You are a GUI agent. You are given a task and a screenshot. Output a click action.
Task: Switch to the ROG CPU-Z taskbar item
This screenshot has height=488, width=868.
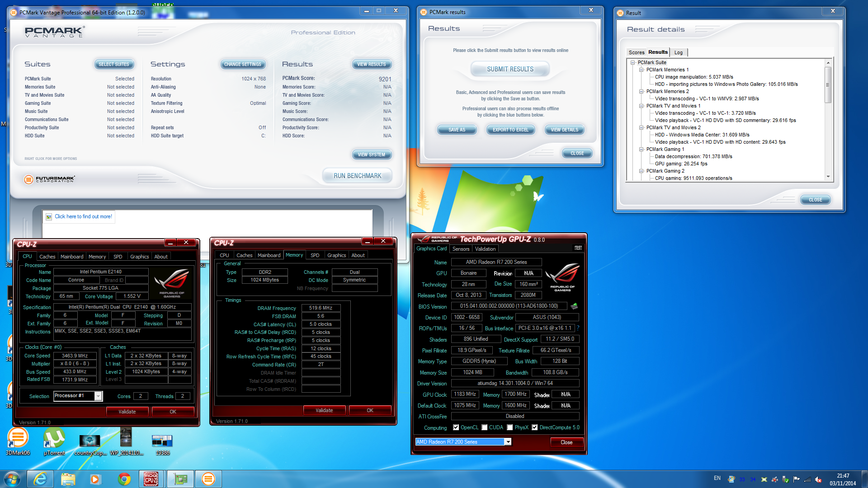pos(151,479)
